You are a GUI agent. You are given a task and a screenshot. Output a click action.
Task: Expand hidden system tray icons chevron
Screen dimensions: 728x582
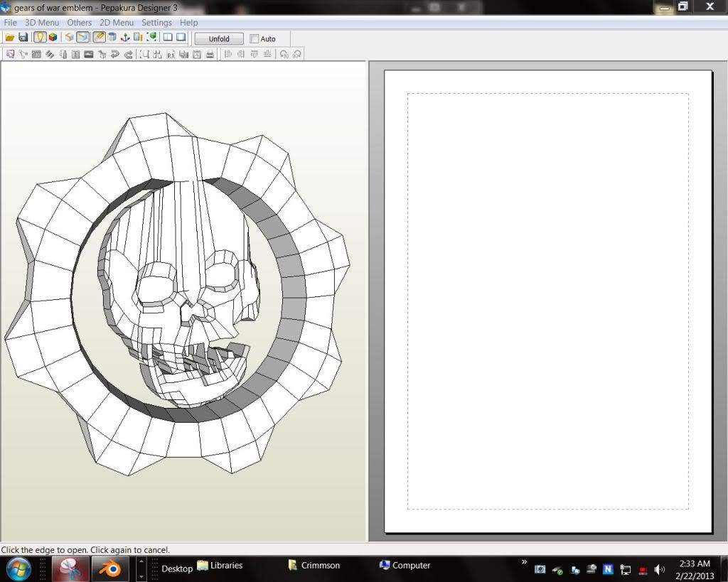(525, 562)
